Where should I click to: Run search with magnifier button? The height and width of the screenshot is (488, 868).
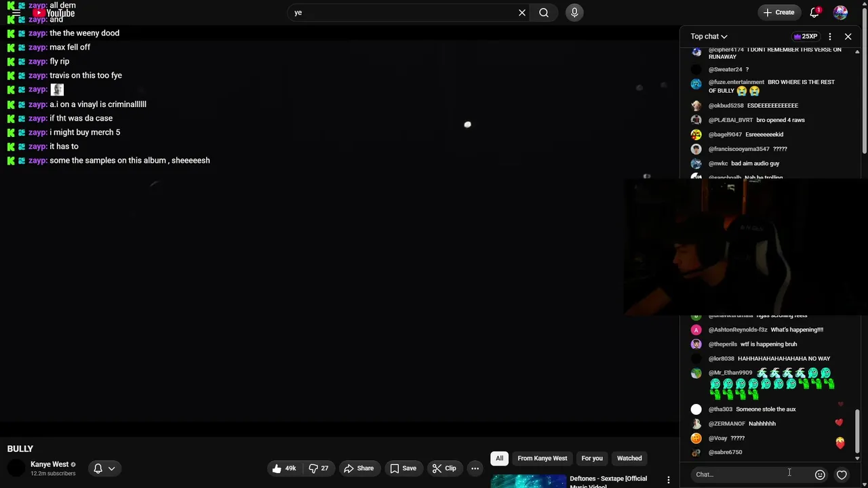pyautogui.click(x=544, y=12)
